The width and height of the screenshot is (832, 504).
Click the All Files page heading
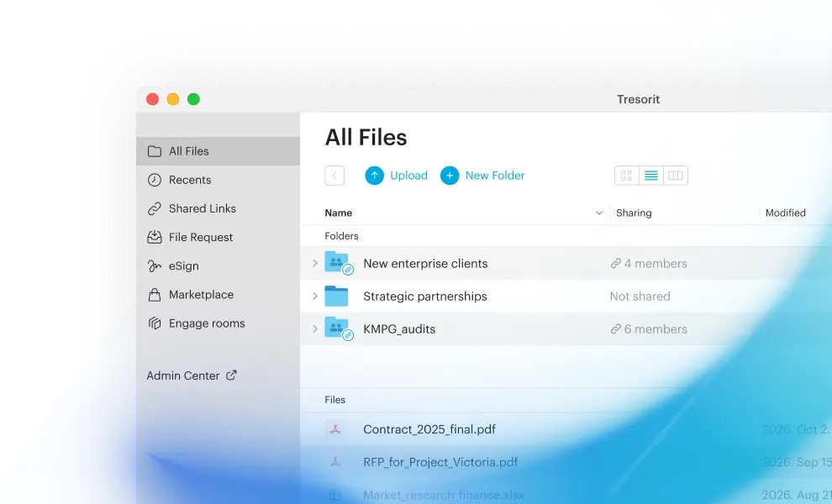366,138
